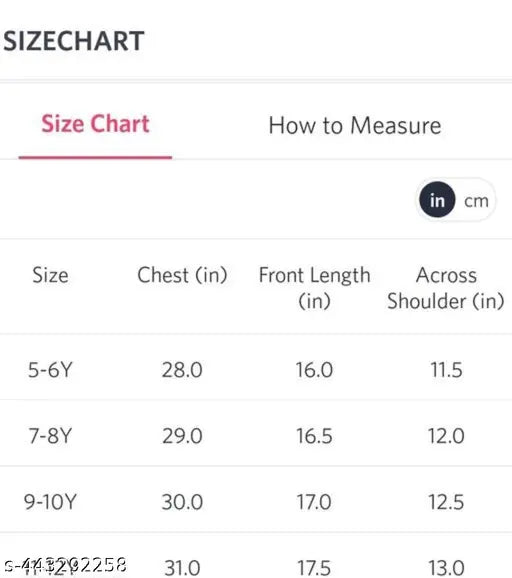Click the SIZECHART heading
Screen dimensions: 512x578
coord(74,41)
